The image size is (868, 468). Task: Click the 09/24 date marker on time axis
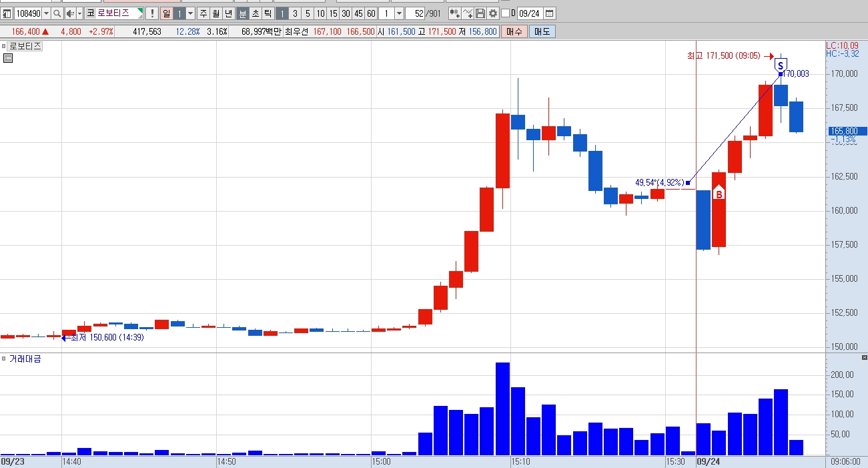pyautogui.click(x=708, y=461)
